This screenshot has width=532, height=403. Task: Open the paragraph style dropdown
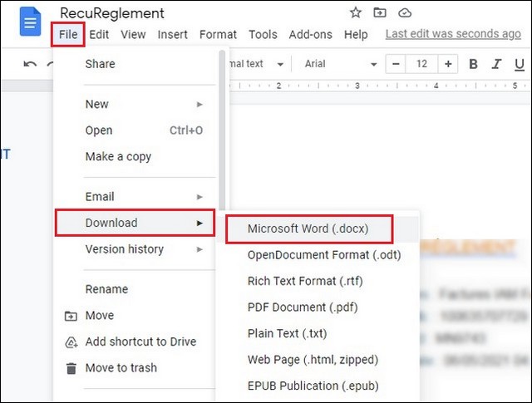258,64
